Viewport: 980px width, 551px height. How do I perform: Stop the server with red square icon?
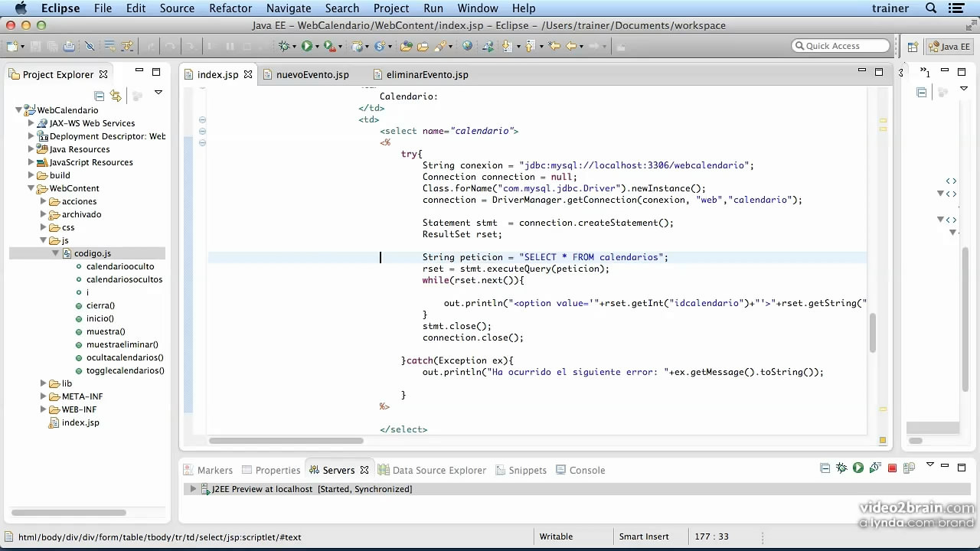892,468
